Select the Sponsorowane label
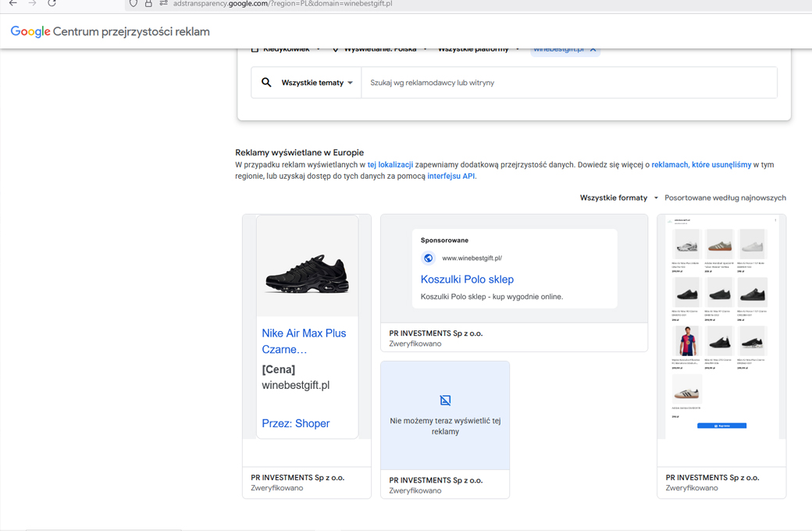812x531 pixels. pos(444,241)
